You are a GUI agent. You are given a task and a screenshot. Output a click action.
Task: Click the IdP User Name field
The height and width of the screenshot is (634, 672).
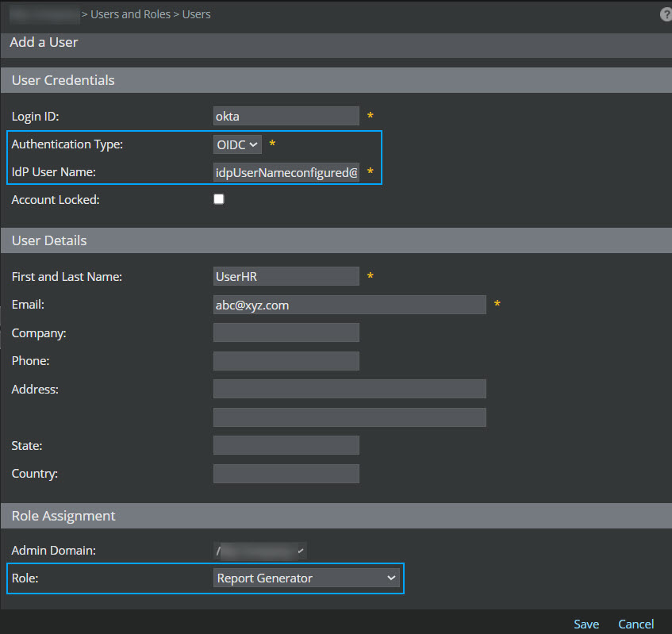tap(286, 172)
